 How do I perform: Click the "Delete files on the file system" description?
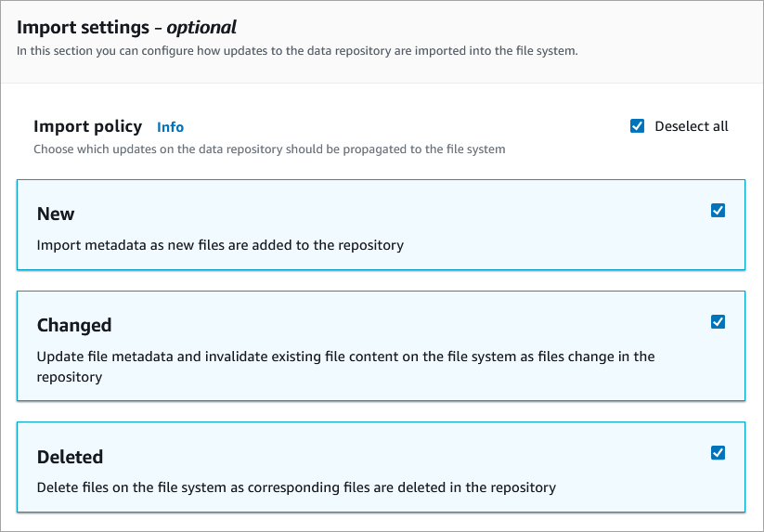point(296,487)
